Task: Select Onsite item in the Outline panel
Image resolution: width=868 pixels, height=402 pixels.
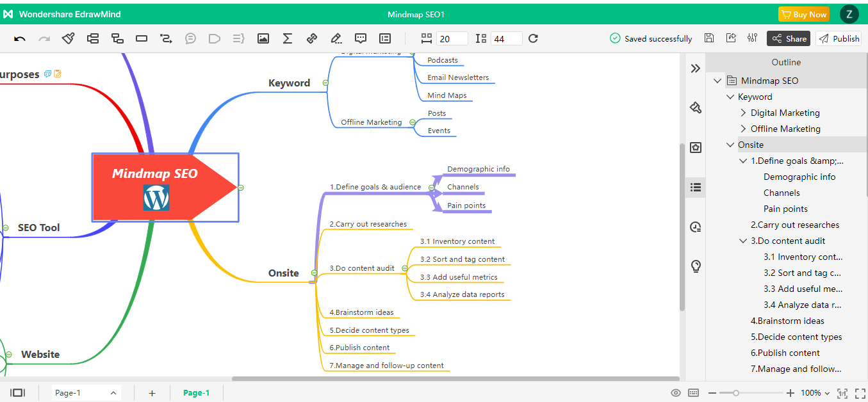Action: (x=751, y=145)
